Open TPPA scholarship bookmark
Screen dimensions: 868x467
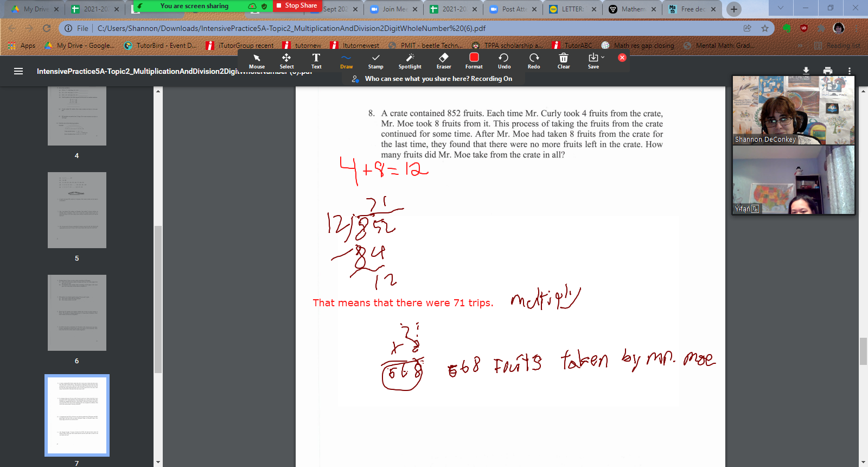pyautogui.click(x=507, y=46)
